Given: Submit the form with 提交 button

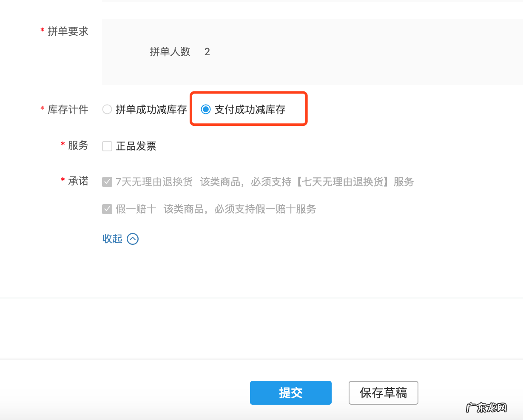Looking at the screenshot, I should pyautogui.click(x=290, y=392).
